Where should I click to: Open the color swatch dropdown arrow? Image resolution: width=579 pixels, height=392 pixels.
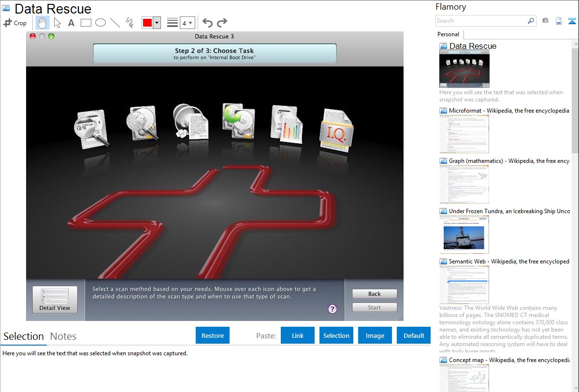point(157,23)
